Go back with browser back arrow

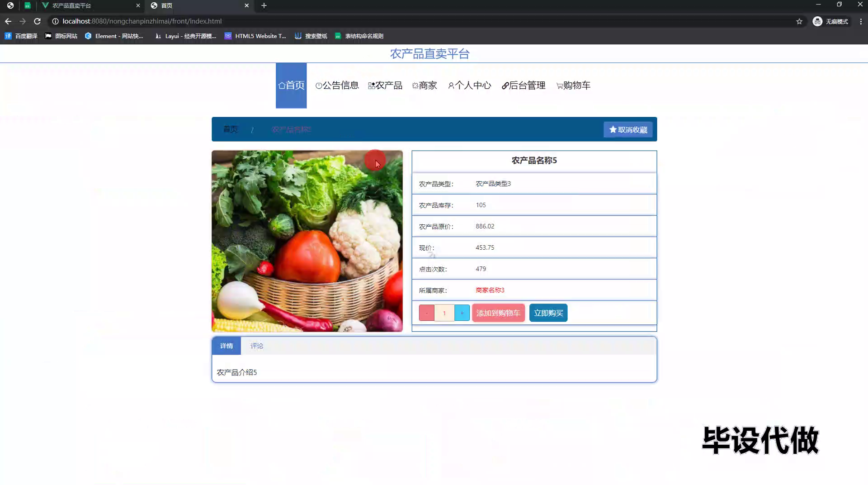(x=8, y=21)
